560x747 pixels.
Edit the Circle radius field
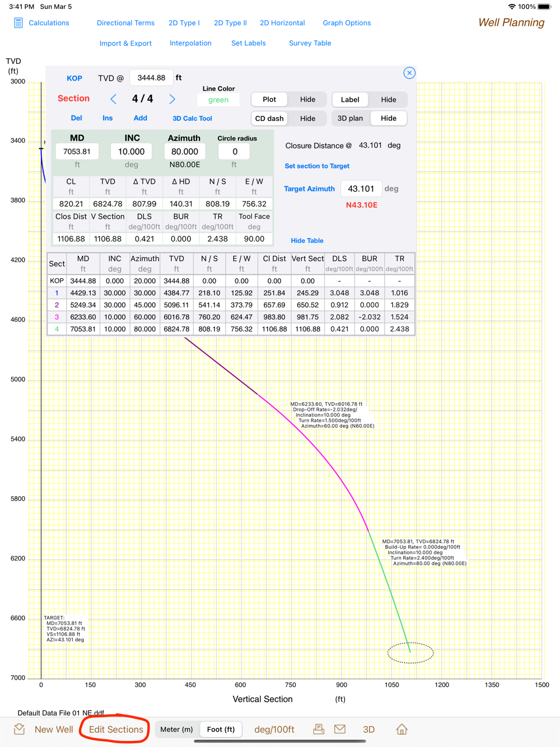(x=235, y=152)
